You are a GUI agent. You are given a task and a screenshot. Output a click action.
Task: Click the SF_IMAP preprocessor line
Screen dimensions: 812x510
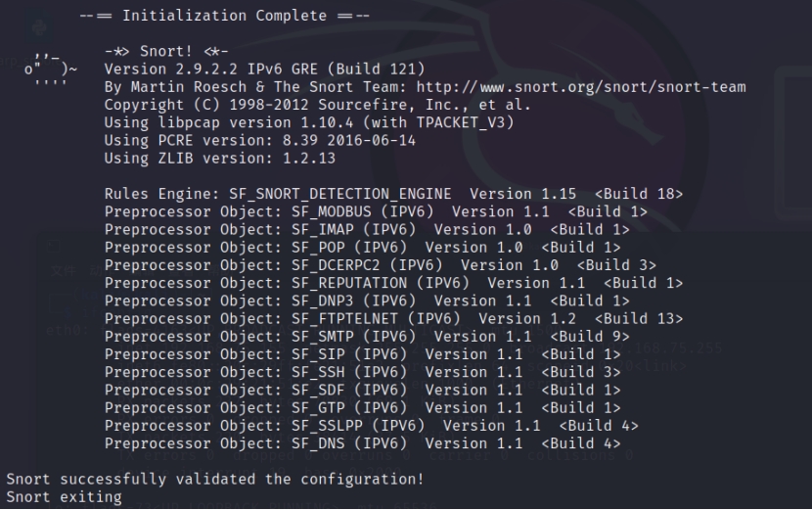pyautogui.click(x=367, y=229)
